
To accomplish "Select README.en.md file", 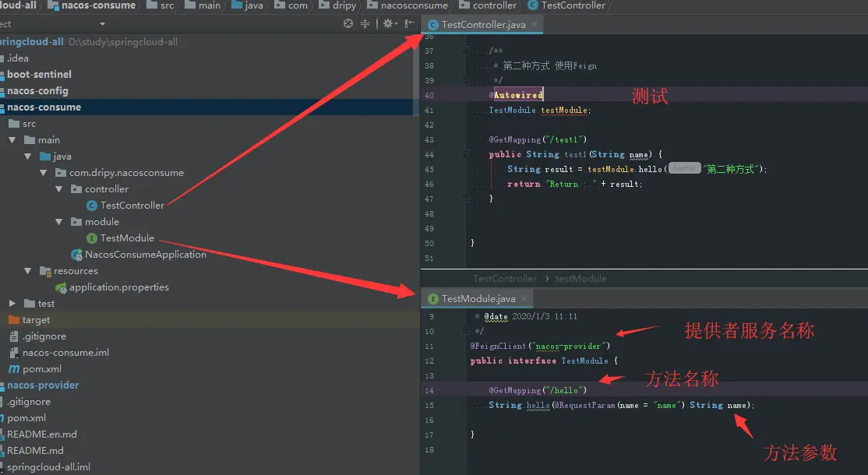I will tap(39, 434).
